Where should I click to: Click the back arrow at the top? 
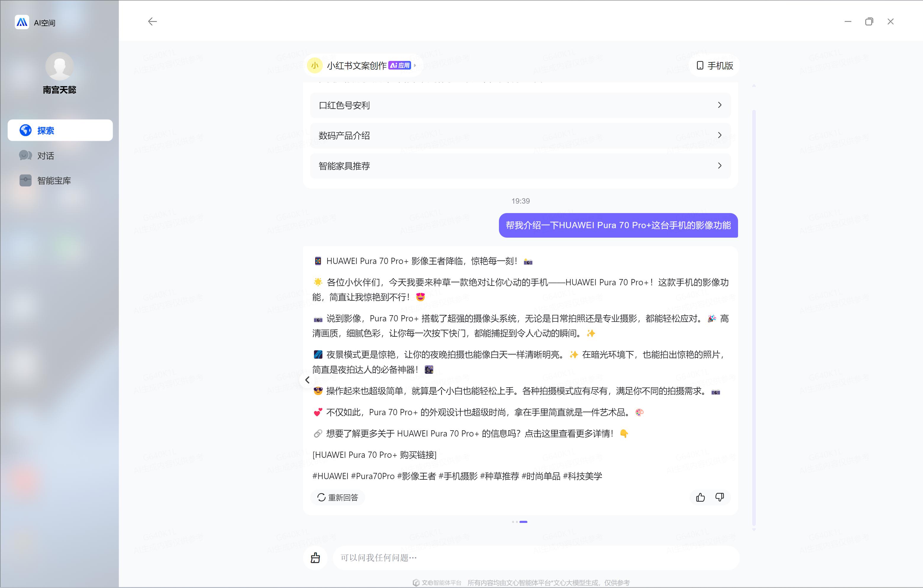(x=152, y=22)
